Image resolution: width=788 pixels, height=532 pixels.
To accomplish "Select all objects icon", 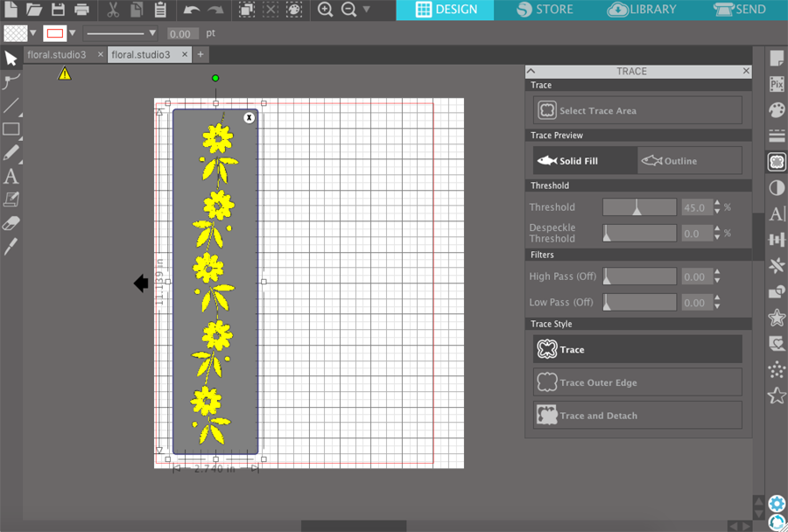I will click(x=246, y=10).
